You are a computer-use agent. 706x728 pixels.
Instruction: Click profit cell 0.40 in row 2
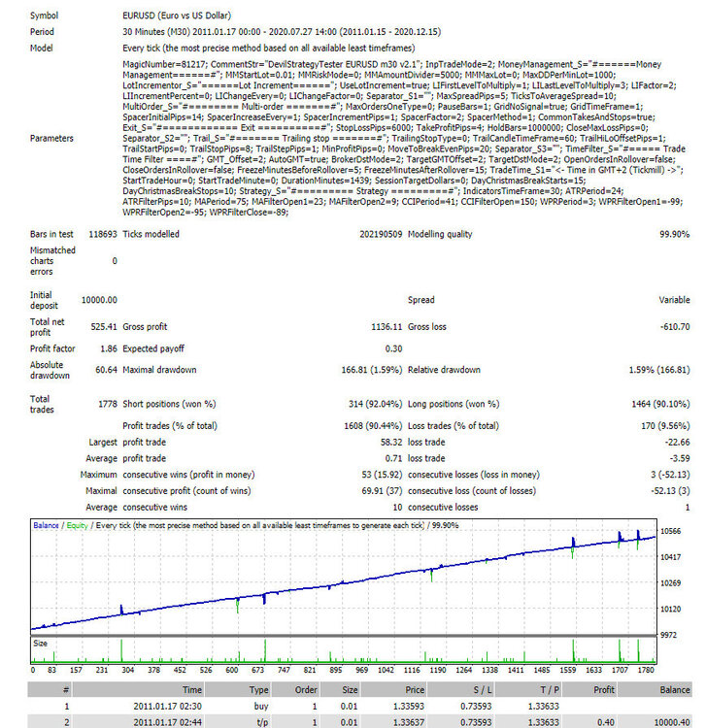tap(606, 722)
